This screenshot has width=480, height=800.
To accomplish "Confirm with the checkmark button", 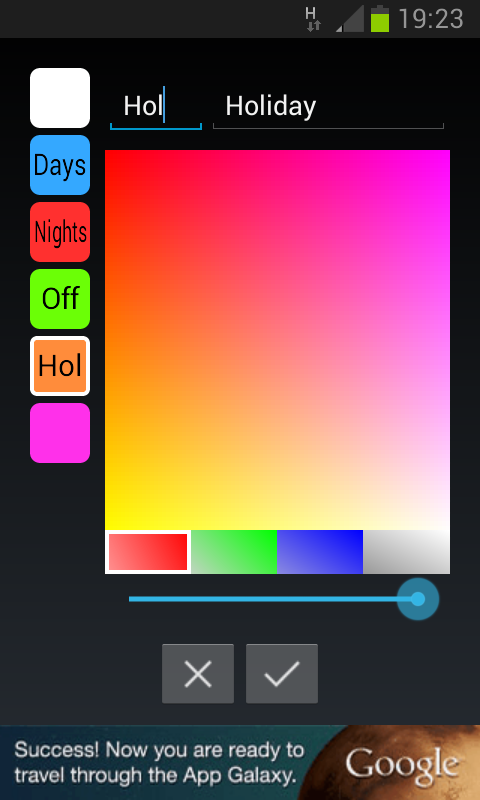I will tap(282, 673).
